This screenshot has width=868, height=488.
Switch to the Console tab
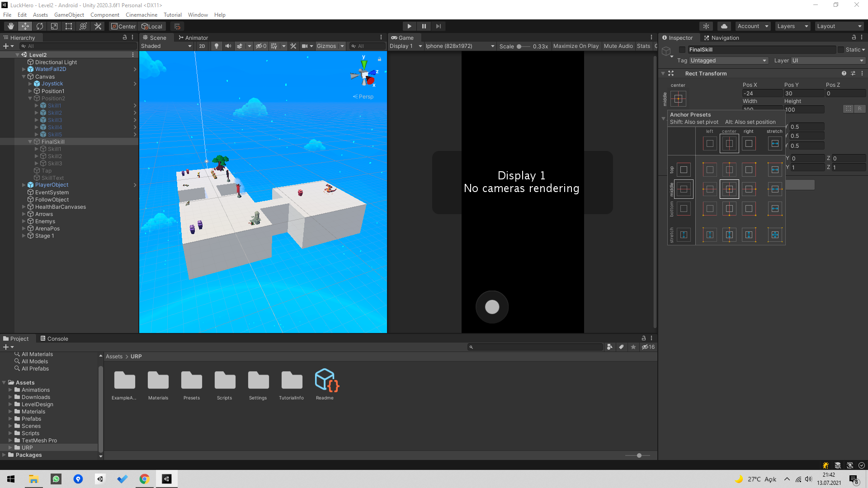pos(54,338)
